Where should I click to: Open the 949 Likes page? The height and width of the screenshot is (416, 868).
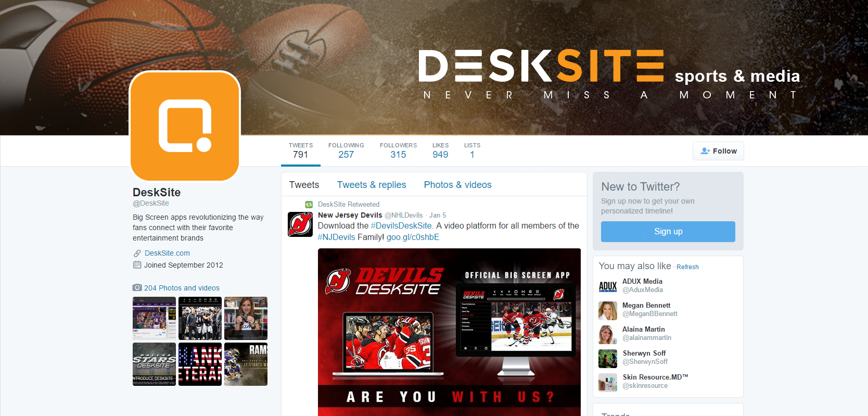pos(440,150)
